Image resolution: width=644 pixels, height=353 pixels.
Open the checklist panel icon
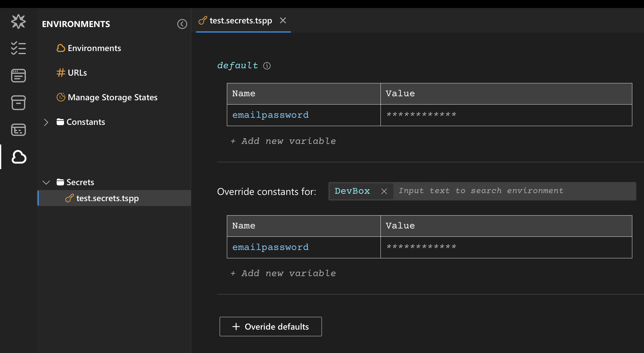pos(18,48)
